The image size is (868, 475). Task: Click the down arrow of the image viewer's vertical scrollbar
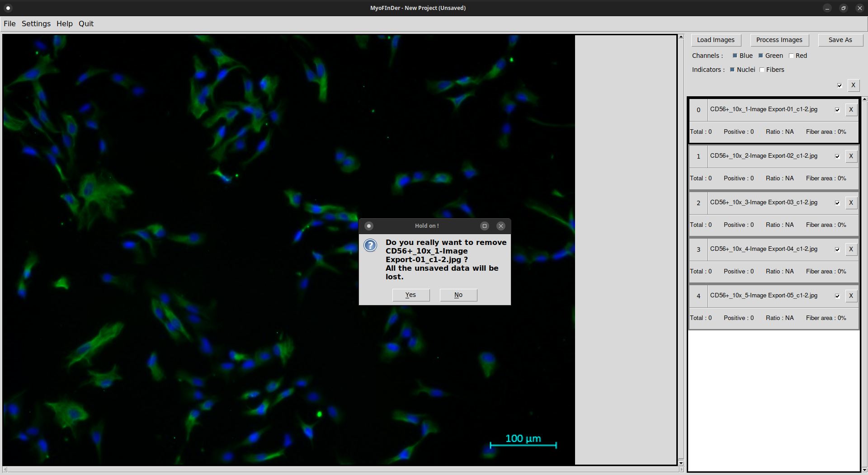[681, 463]
